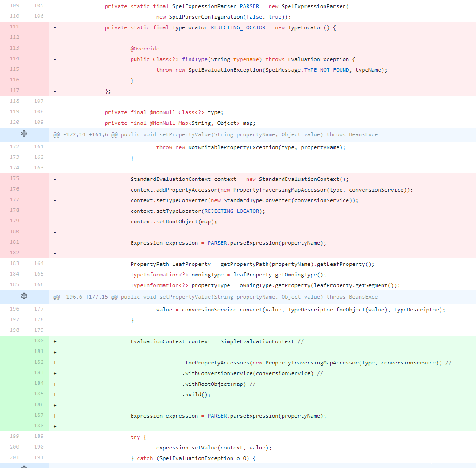Select new line number 183
This screenshot has height=468, width=476.
tap(39, 372)
